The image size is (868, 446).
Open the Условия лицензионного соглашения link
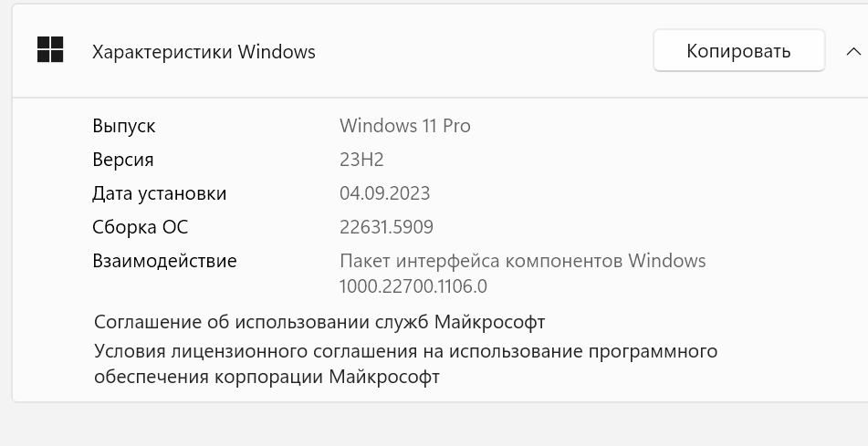[405, 351]
